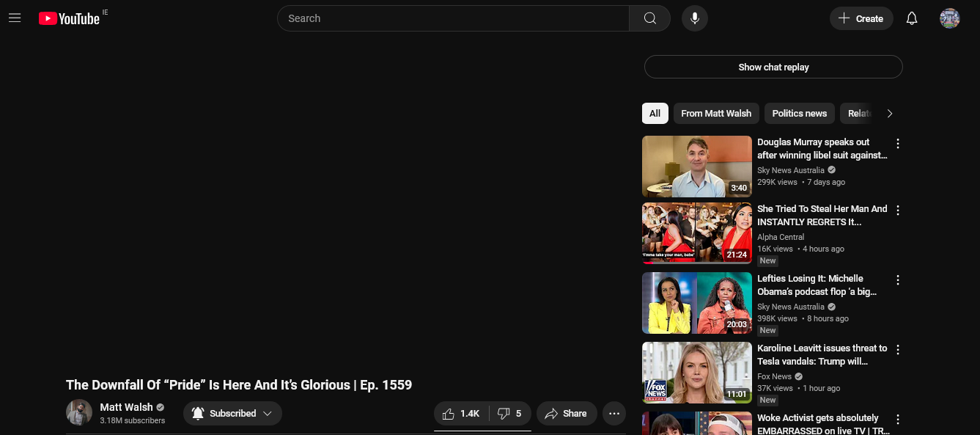Open the notifications bell
Viewport: 980px width, 435px height.
click(912, 18)
